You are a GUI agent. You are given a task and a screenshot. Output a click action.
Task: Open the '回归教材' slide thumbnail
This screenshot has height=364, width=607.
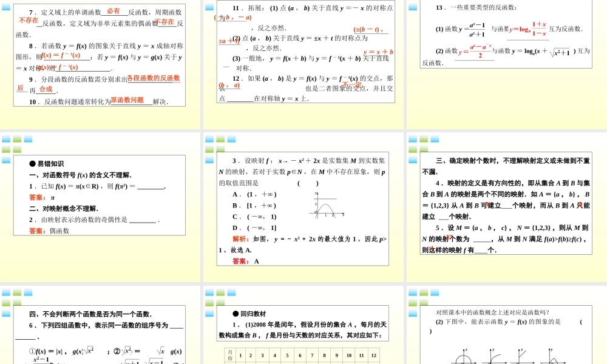303,325
